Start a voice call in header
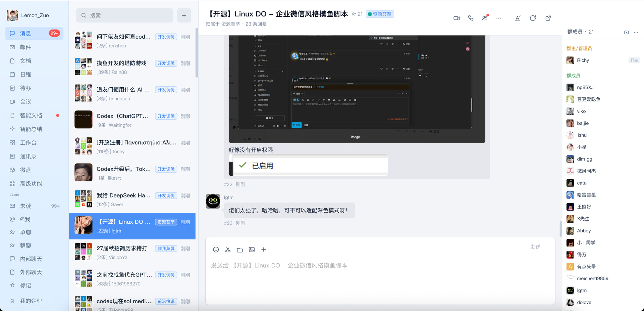Screen dimensions: 644x311 pos(471,18)
